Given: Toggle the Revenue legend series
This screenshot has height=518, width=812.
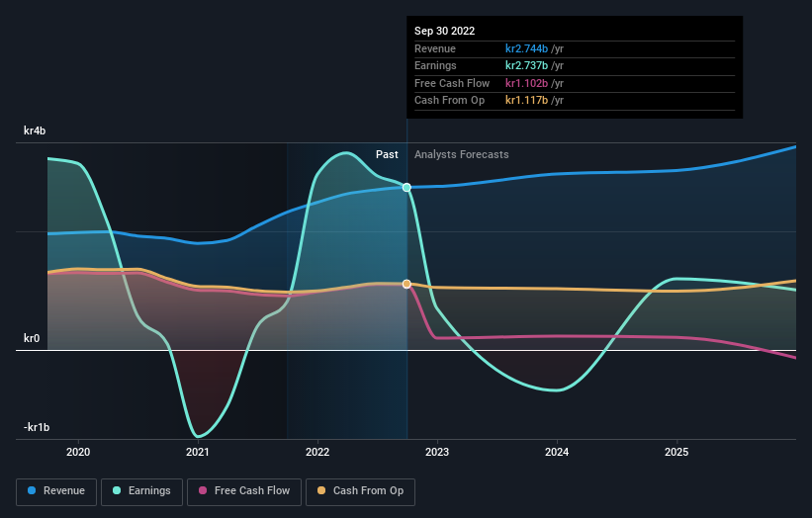Looking at the screenshot, I should point(56,491).
